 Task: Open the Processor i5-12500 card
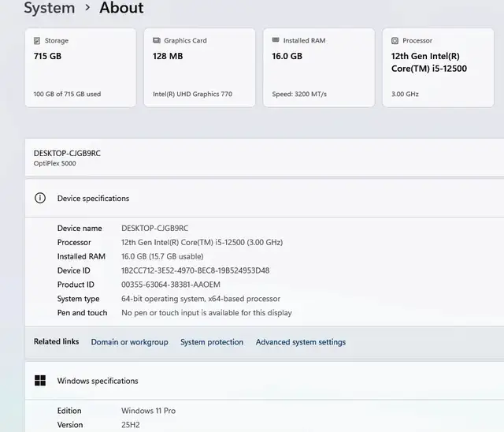(438, 68)
